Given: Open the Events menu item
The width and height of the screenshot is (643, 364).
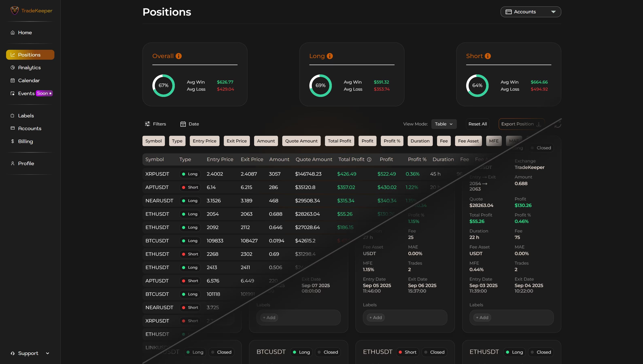Looking at the screenshot, I should click(26, 93).
